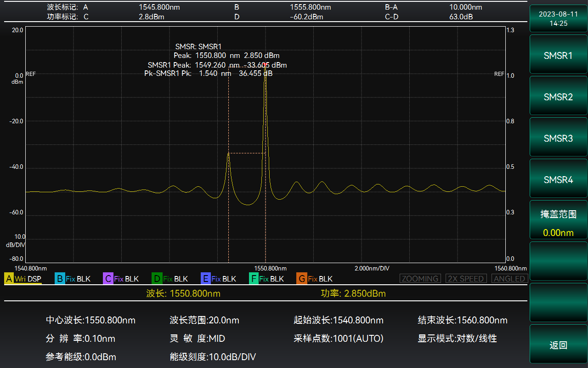
Task: Open the 灵敏度 MID setting
Action: point(198,339)
